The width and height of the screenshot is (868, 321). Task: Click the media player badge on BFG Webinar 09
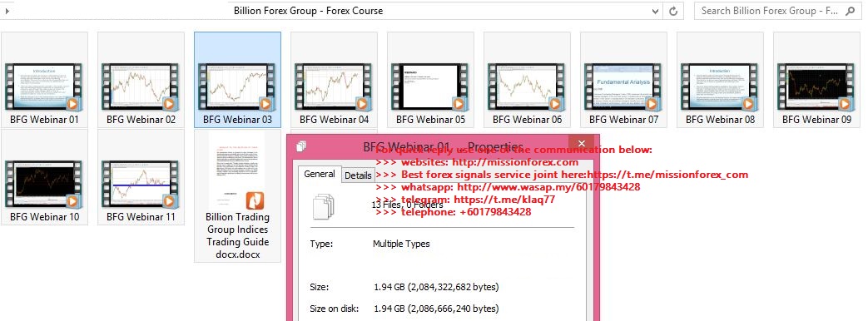(846, 103)
